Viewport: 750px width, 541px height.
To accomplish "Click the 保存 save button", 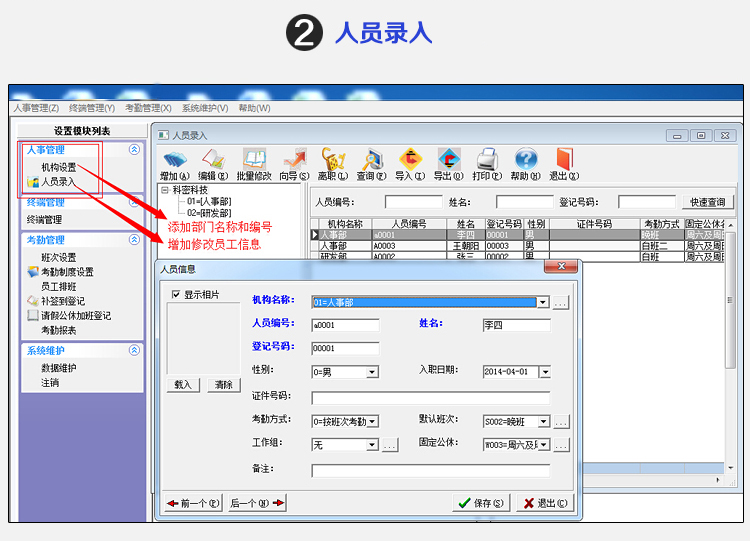I will (480, 503).
